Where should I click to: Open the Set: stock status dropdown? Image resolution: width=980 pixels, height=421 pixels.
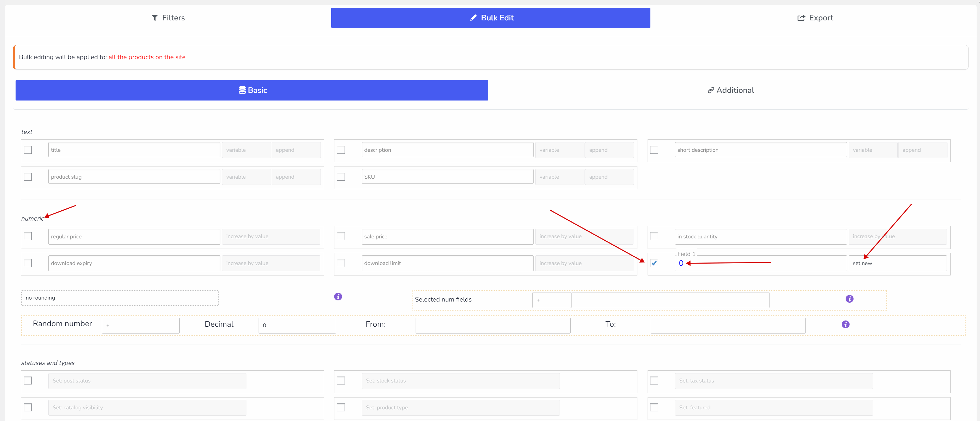point(461,381)
